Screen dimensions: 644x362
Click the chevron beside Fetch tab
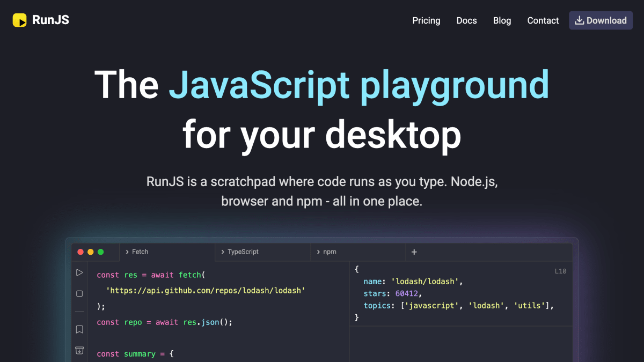coord(127,252)
